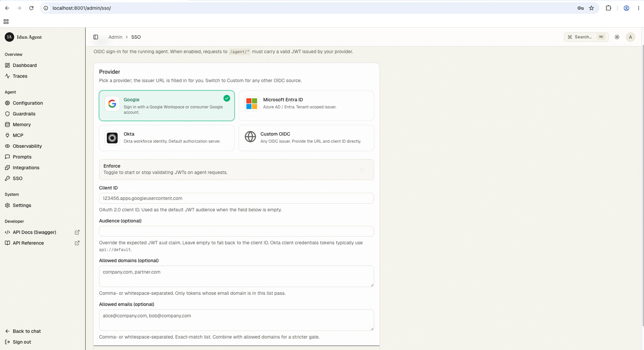Image resolution: width=644 pixels, height=350 pixels.
Task: Click the Integrations puzzle icon
Action: [x=7, y=168]
